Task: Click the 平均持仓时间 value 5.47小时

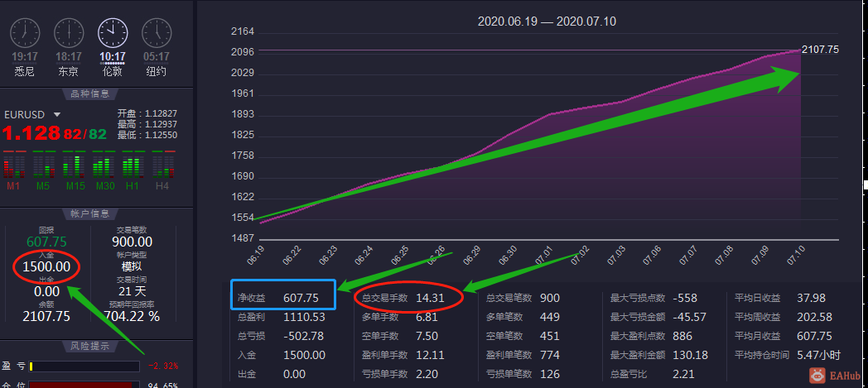Action: click(818, 355)
